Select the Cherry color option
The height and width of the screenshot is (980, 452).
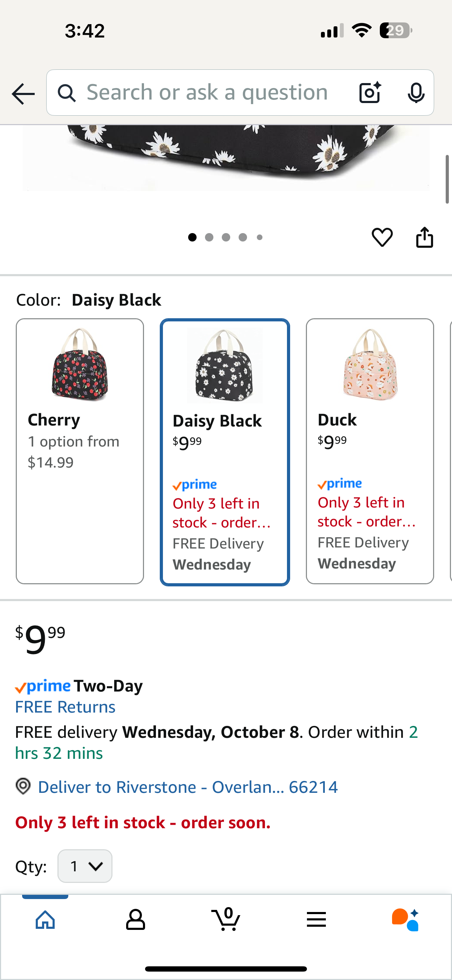pyautogui.click(x=80, y=451)
